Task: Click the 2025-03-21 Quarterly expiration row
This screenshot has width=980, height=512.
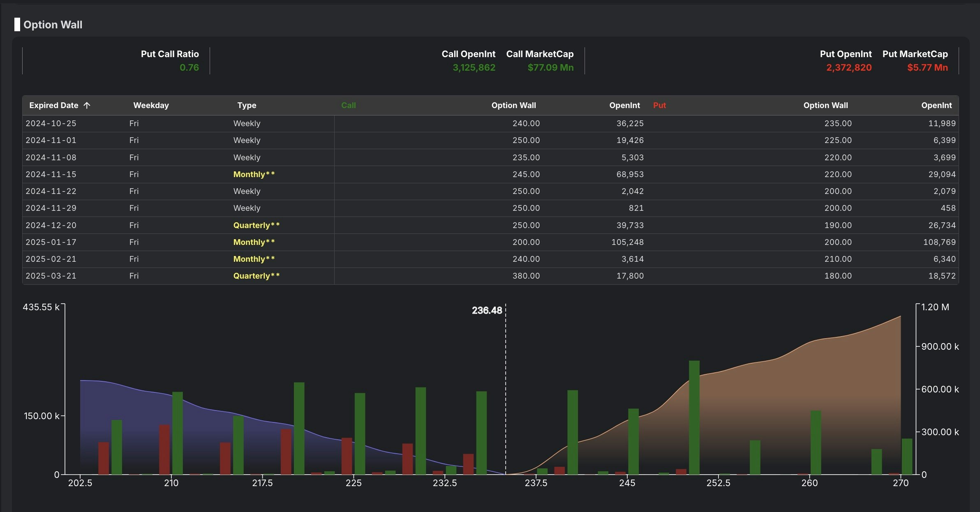Action: point(51,276)
